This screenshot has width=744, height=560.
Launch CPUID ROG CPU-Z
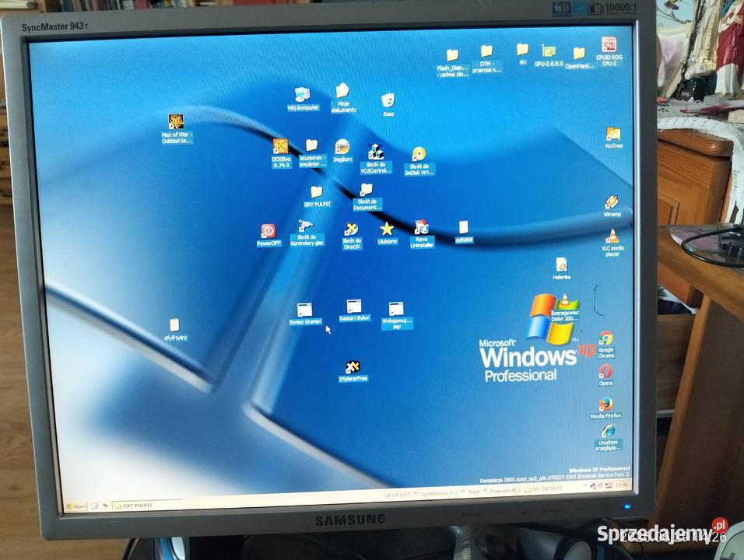[x=609, y=51]
